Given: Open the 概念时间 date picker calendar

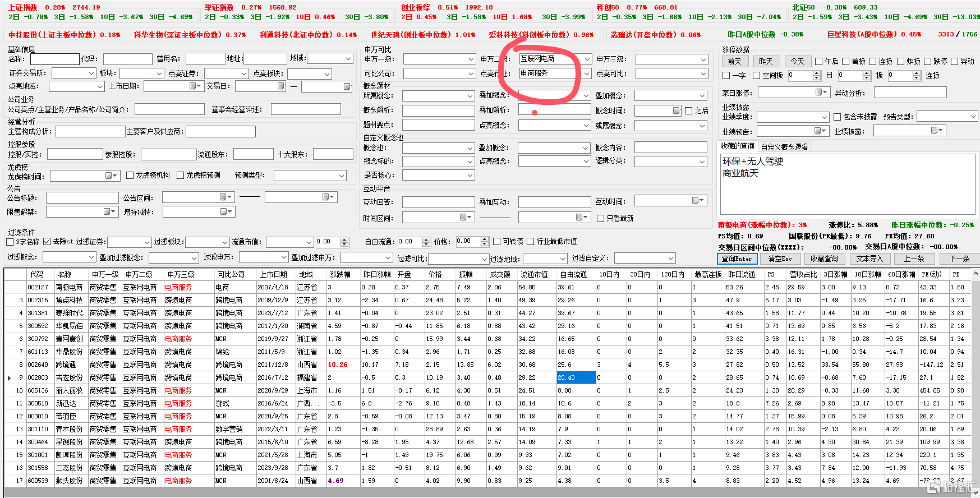Looking at the screenshot, I should (677, 110).
